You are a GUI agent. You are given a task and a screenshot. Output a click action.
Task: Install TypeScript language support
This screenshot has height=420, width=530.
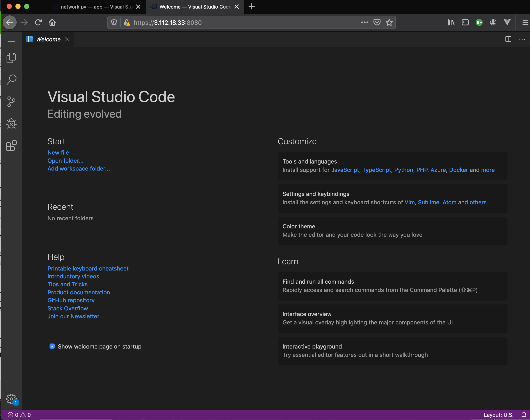pyautogui.click(x=376, y=170)
